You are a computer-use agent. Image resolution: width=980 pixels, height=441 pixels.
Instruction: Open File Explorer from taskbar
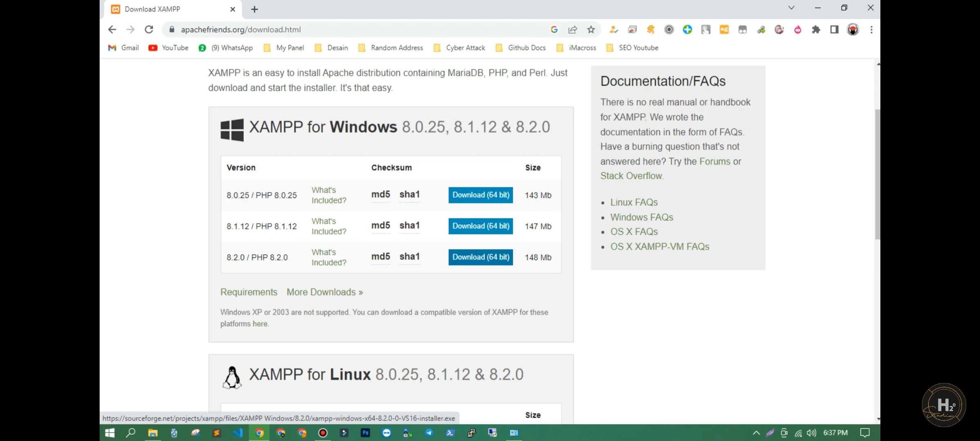click(x=153, y=433)
